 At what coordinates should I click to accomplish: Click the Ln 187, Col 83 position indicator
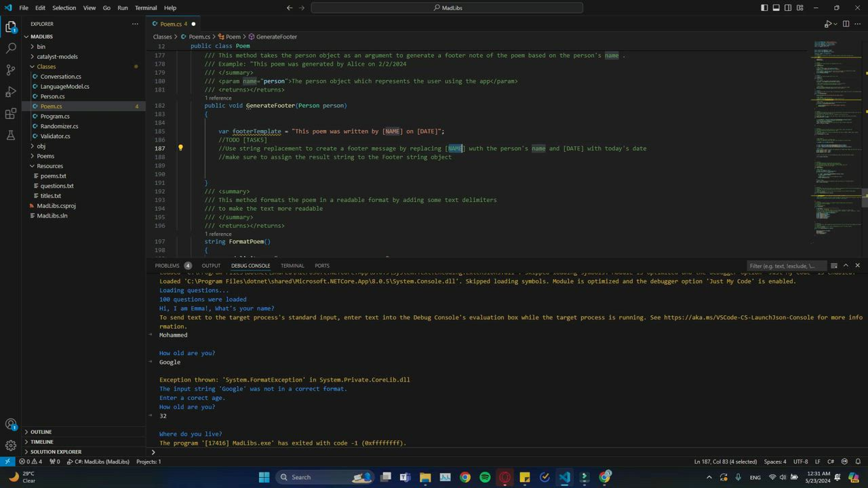click(x=726, y=462)
